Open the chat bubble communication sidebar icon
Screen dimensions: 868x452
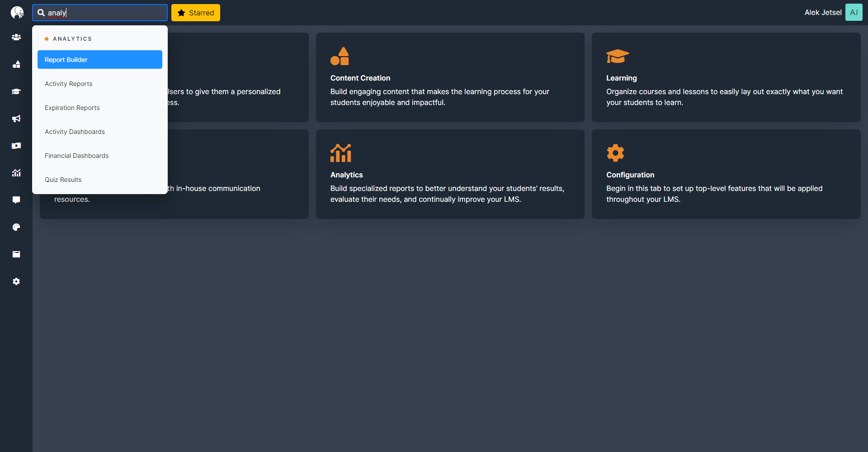click(x=16, y=200)
